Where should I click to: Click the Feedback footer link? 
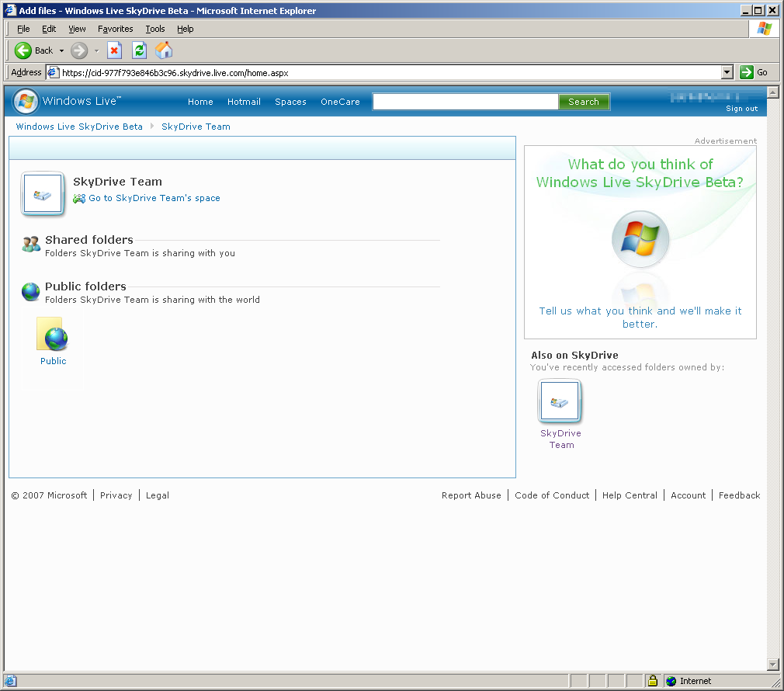point(739,495)
